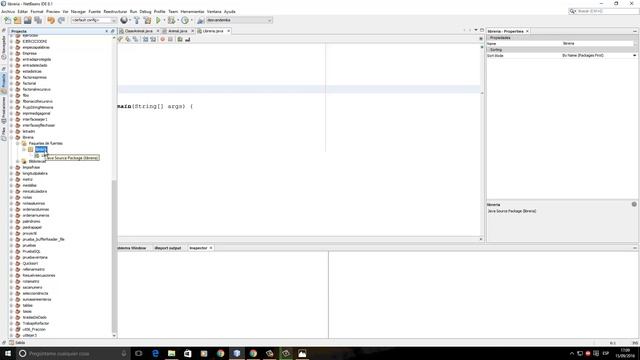640x360 pixels.
Task: Open the Windows Start menu
Action: [8, 353]
